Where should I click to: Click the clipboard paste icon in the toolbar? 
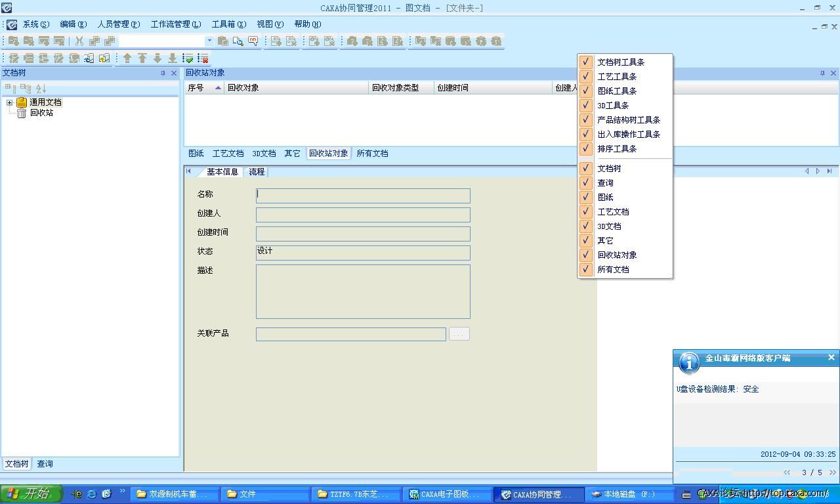pyautogui.click(x=223, y=41)
